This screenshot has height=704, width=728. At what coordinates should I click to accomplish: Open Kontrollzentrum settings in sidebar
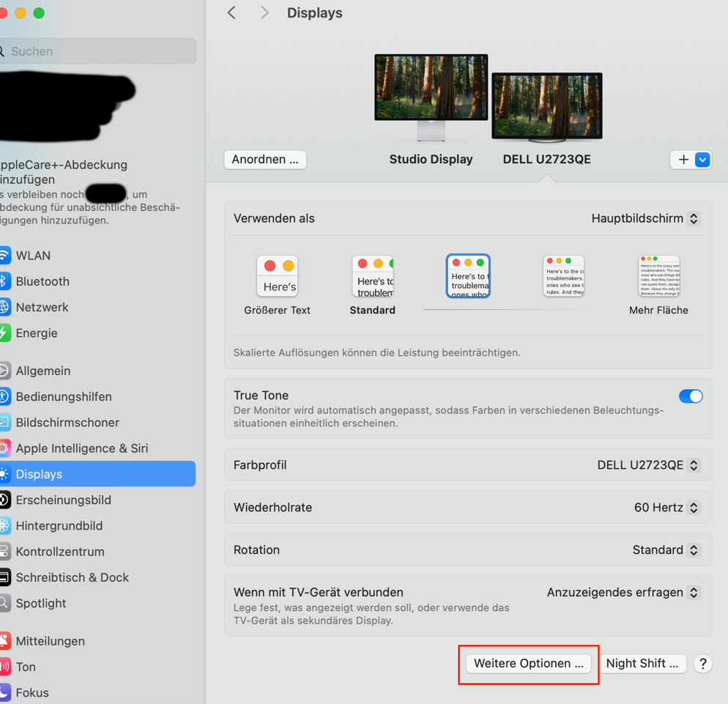[x=97, y=551]
